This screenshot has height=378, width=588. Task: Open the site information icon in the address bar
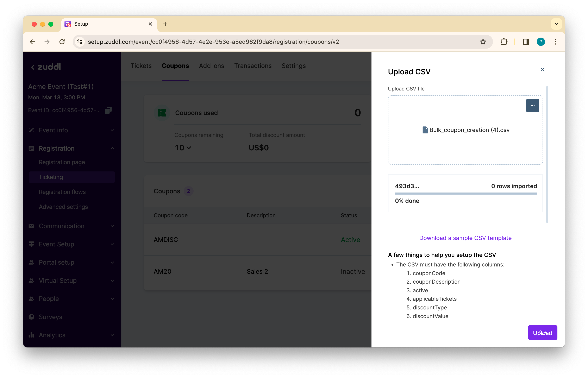[80, 42]
